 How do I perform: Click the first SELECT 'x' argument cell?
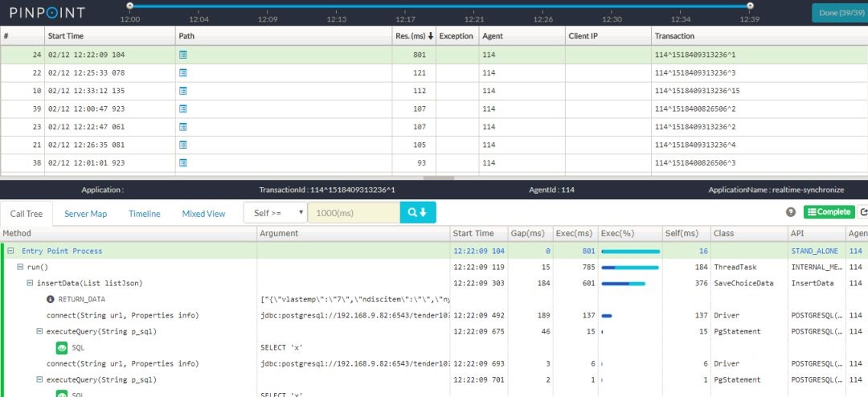(282, 348)
